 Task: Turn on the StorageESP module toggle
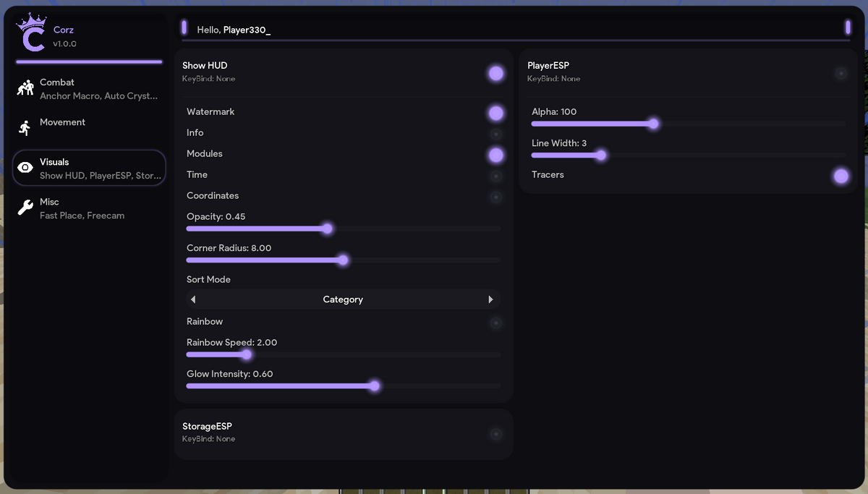click(x=495, y=434)
